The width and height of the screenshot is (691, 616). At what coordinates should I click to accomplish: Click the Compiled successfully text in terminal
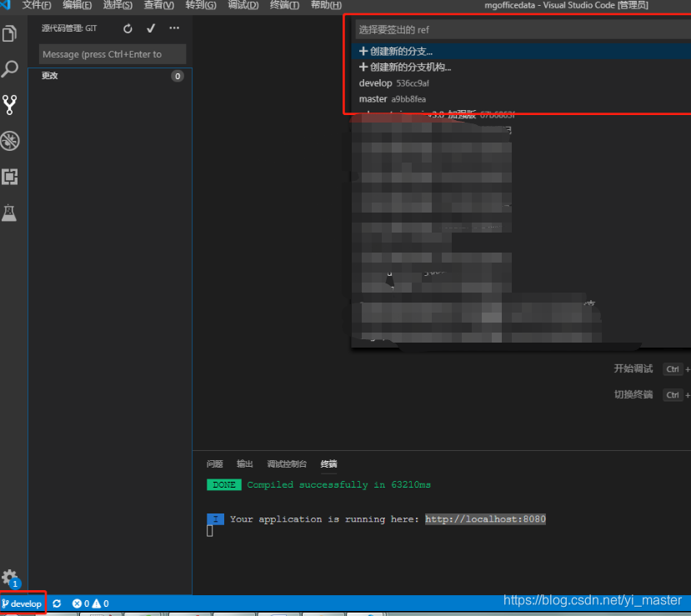tap(338, 484)
